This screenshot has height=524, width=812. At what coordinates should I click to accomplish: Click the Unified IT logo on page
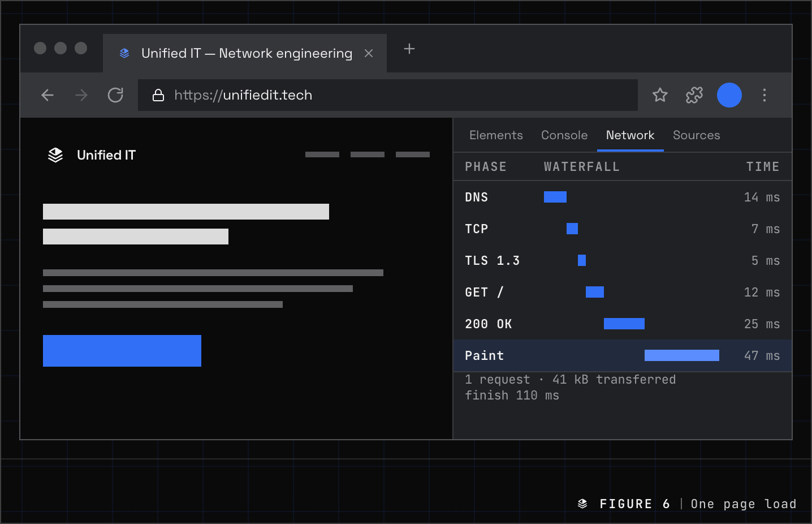[x=55, y=155]
